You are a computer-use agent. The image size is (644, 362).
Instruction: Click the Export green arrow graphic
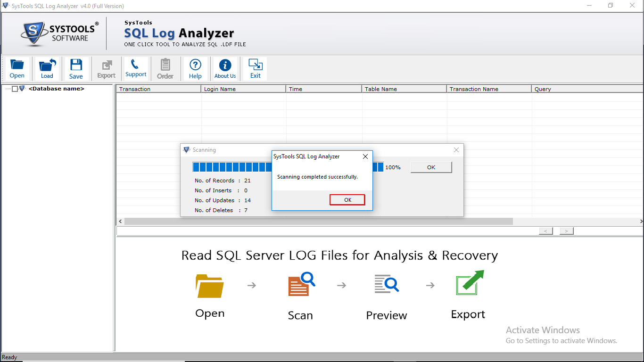click(x=470, y=283)
